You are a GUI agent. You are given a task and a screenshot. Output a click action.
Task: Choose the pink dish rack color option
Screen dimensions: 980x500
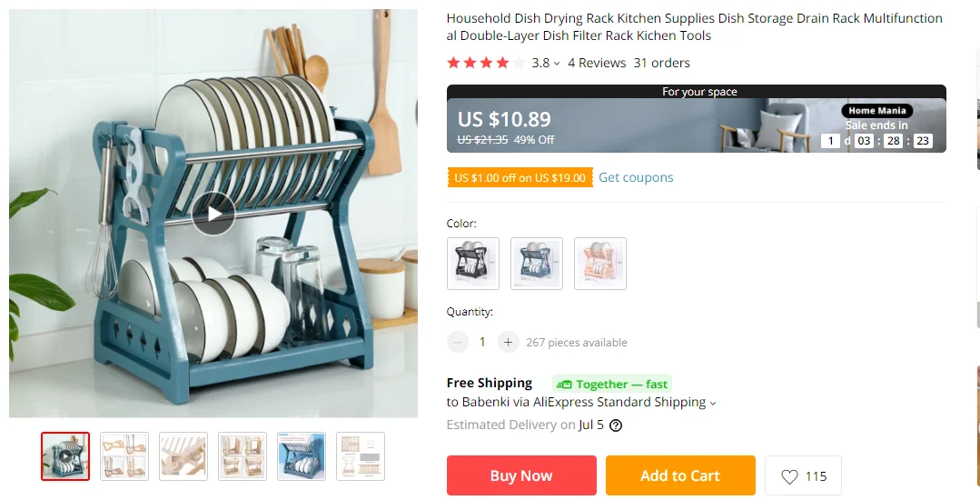pyautogui.click(x=600, y=264)
